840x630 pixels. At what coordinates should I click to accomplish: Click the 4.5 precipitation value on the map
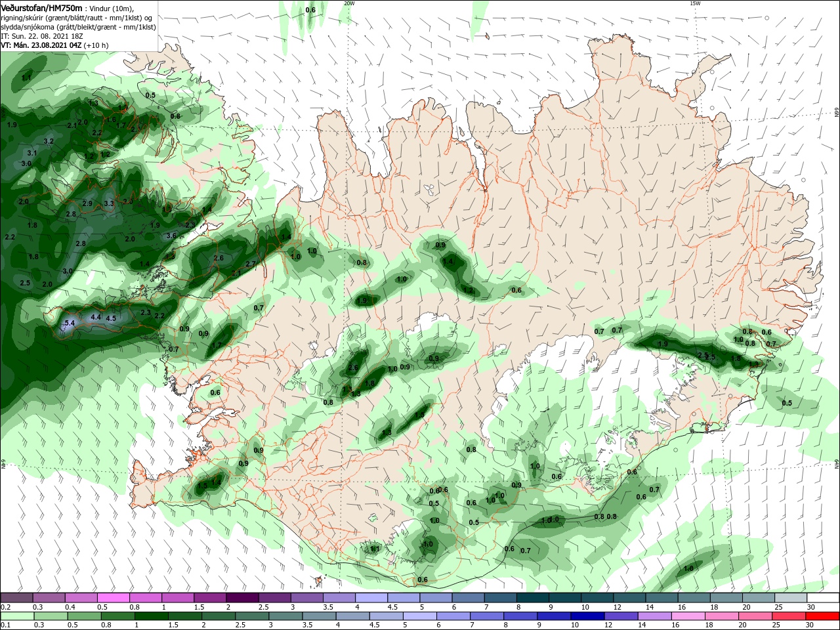pyautogui.click(x=111, y=318)
